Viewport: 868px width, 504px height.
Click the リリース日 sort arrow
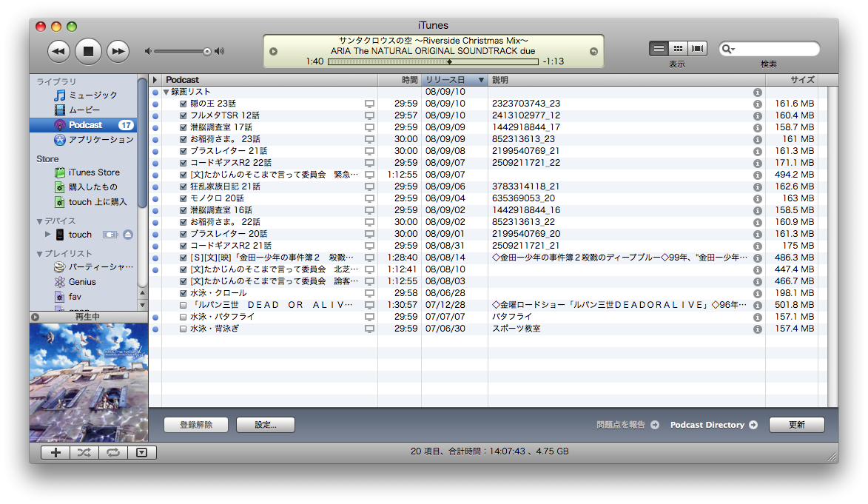point(481,81)
